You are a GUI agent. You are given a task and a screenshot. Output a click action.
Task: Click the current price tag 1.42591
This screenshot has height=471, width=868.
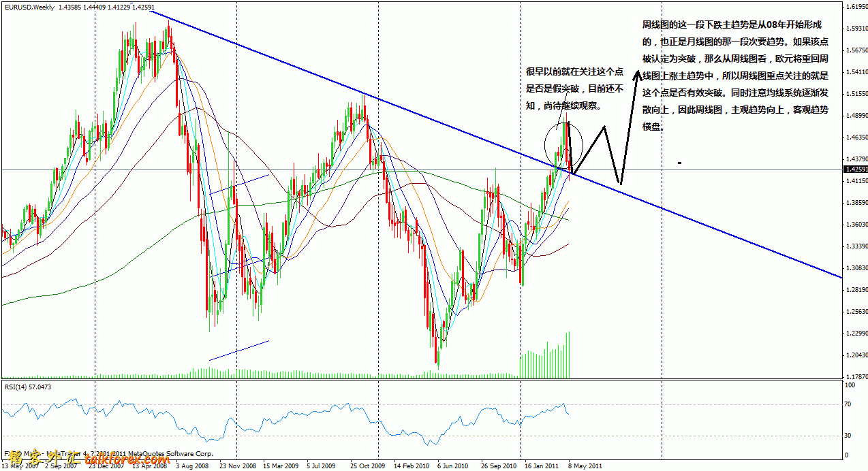(x=856, y=169)
